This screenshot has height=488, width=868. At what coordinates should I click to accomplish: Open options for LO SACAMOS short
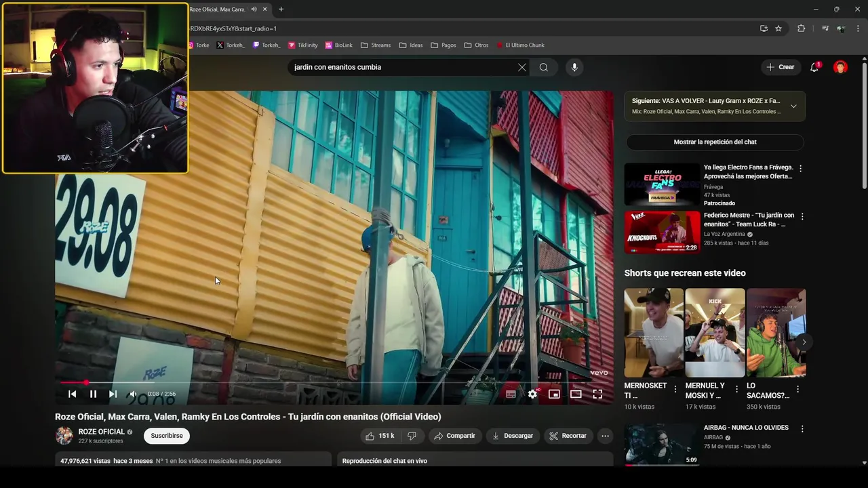tap(797, 389)
